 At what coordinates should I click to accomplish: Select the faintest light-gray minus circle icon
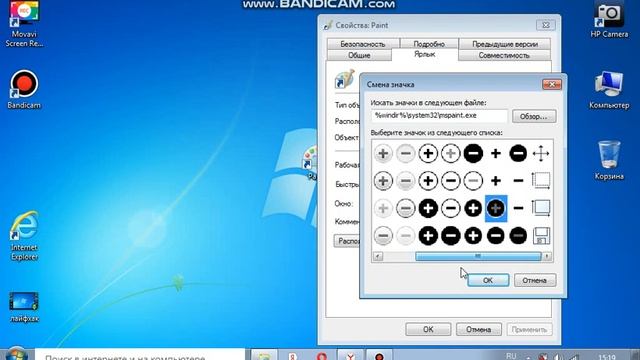(x=405, y=236)
